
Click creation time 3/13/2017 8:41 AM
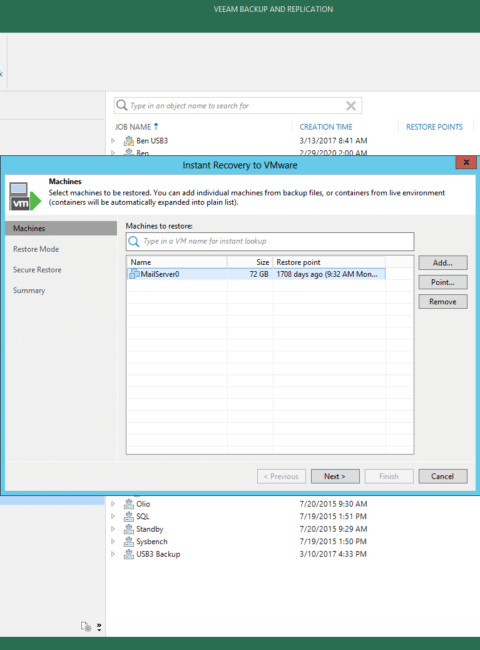pyautogui.click(x=333, y=141)
